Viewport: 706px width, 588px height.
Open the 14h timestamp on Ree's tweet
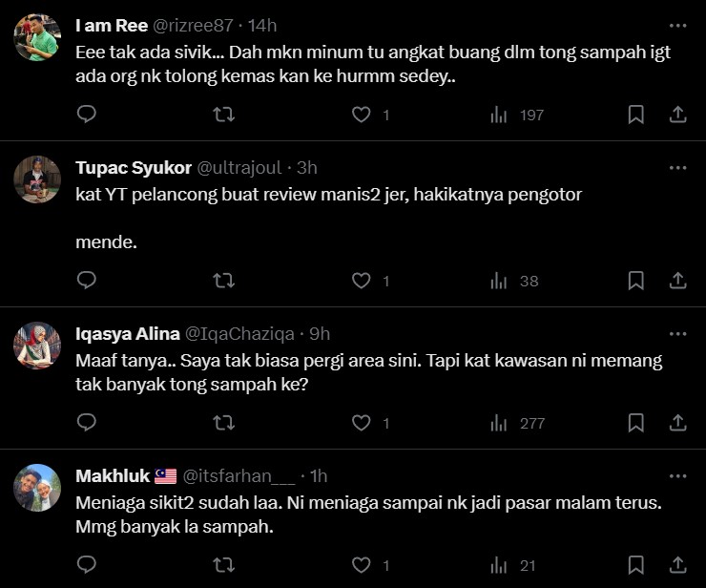point(262,25)
